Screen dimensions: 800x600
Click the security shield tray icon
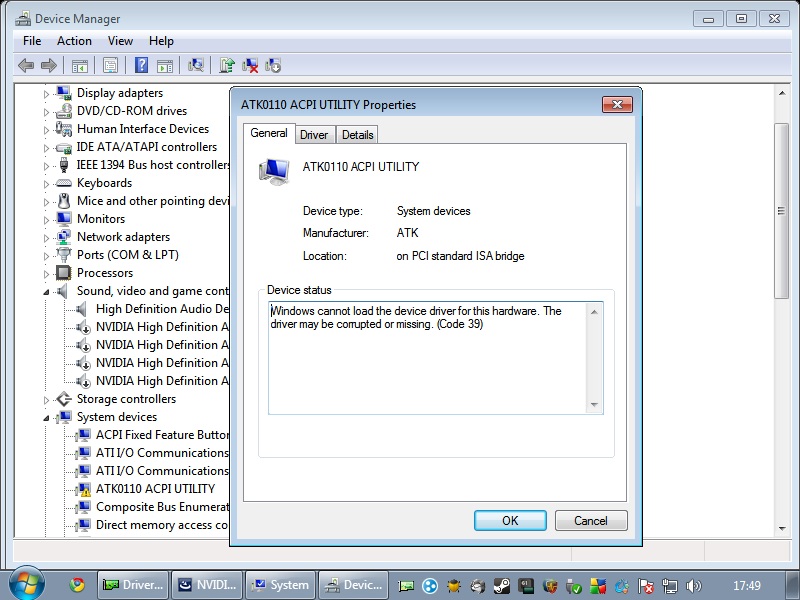[549, 586]
